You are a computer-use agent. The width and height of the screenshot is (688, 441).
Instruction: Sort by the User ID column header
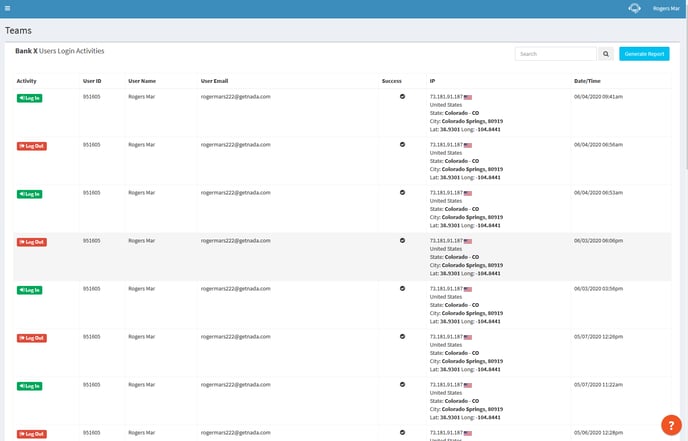tap(92, 80)
